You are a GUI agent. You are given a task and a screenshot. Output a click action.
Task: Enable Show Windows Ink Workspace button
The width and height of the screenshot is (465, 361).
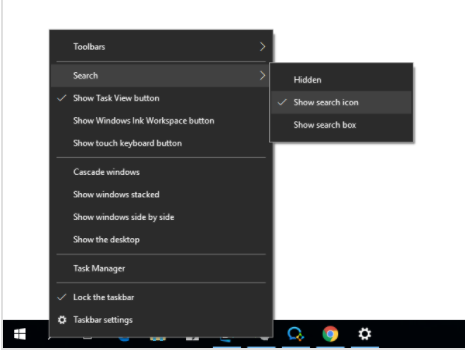pyautogui.click(x=161, y=121)
